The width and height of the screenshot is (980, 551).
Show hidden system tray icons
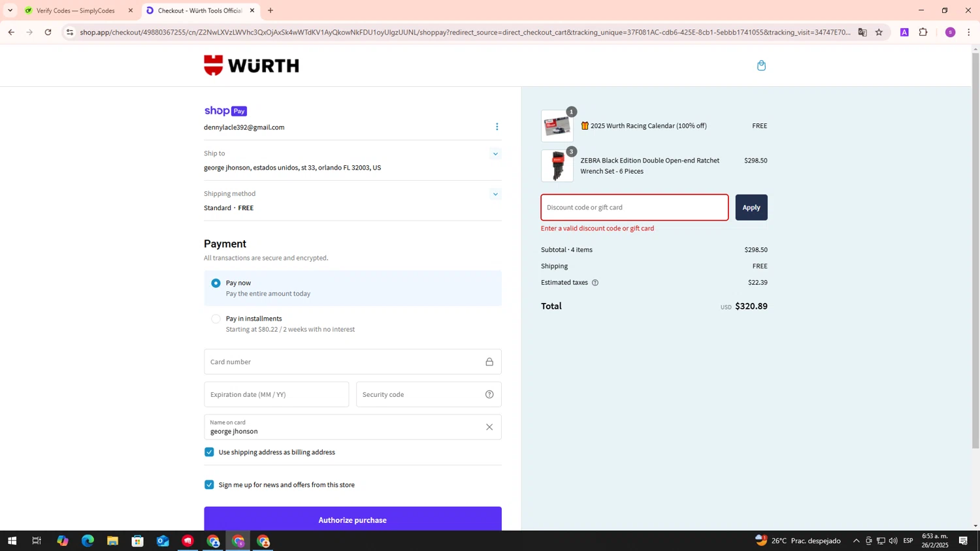(x=856, y=541)
